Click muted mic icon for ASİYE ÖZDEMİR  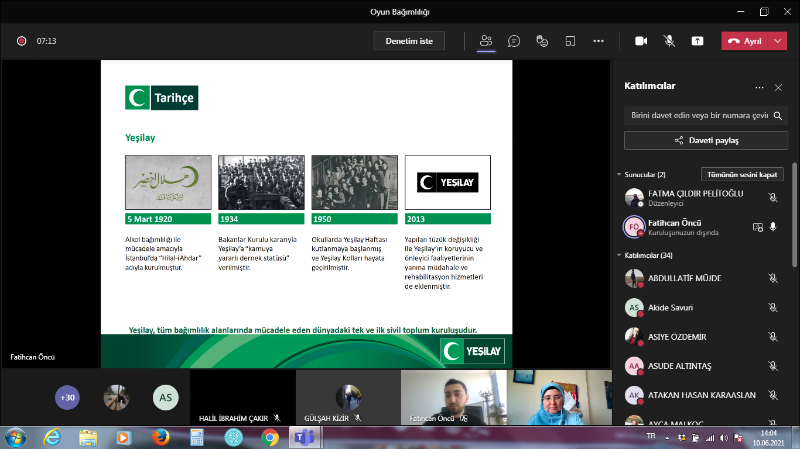tap(773, 337)
